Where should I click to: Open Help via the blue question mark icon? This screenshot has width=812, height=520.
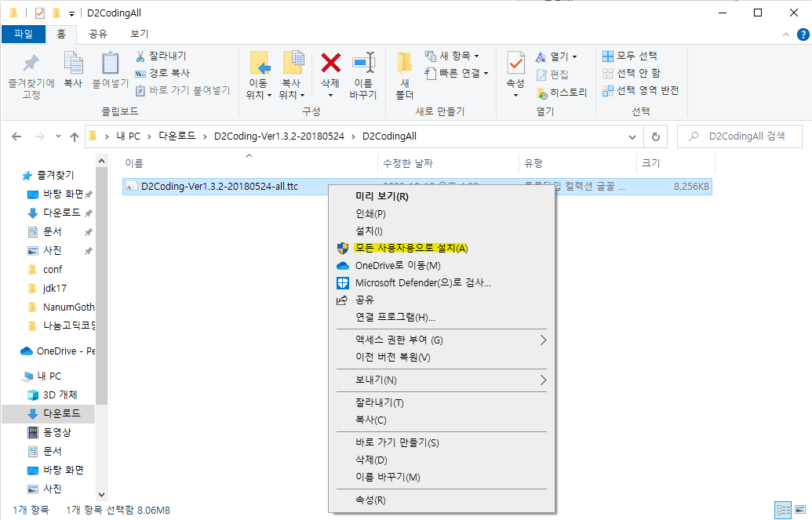pos(802,34)
